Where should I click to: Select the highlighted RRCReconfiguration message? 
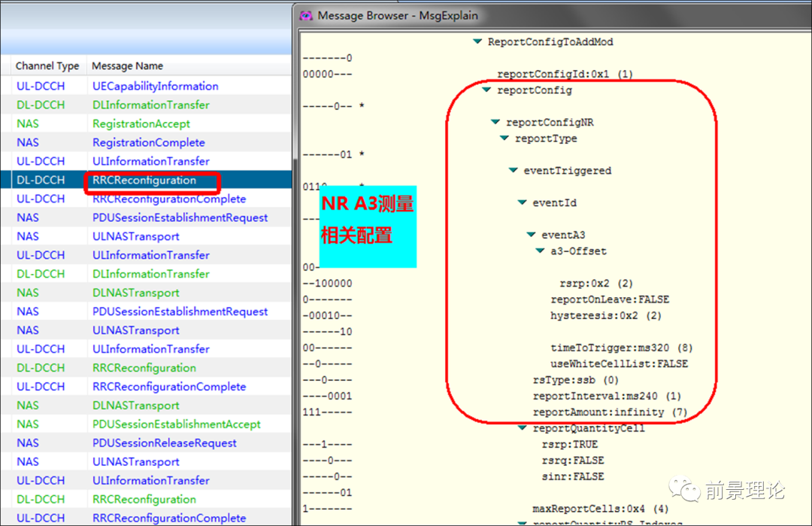point(144,181)
